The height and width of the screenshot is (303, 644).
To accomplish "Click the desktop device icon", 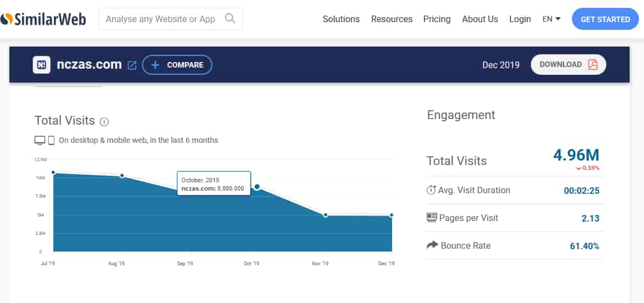I will click(40, 140).
